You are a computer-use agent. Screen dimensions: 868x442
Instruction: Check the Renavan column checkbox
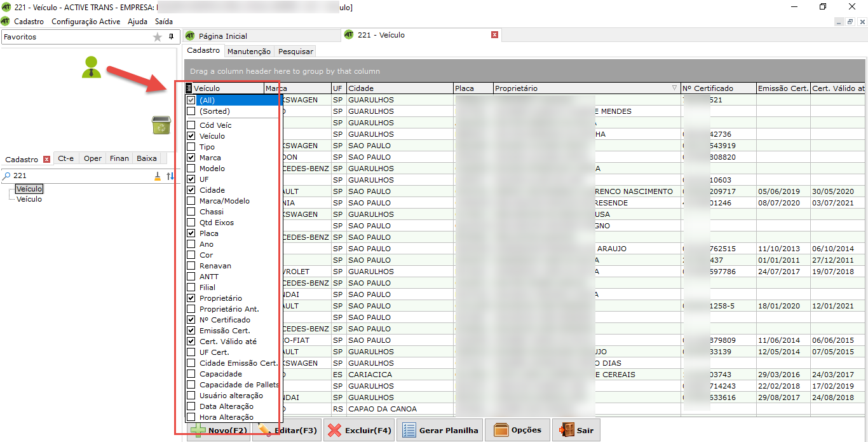[191, 266]
